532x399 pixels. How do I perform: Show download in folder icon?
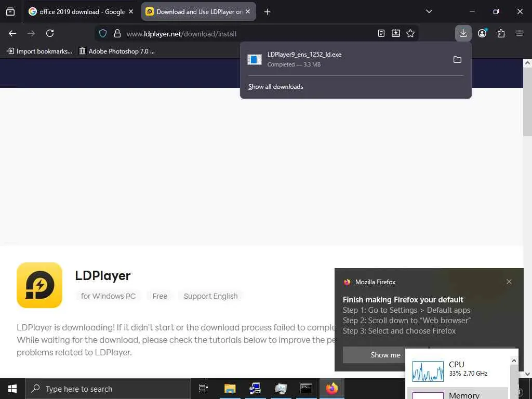tap(457, 60)
